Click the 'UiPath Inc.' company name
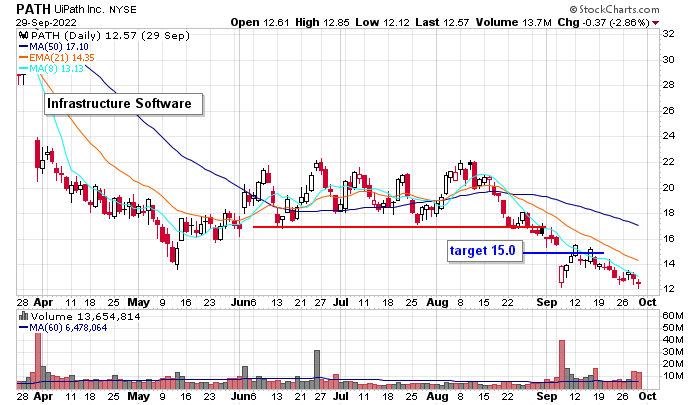700x405 pixels. 80,9
